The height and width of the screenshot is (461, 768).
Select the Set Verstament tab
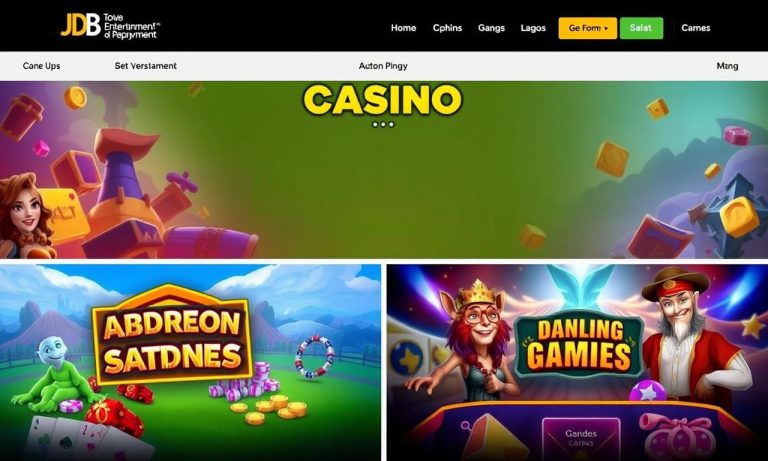click(x=145, y=66)
